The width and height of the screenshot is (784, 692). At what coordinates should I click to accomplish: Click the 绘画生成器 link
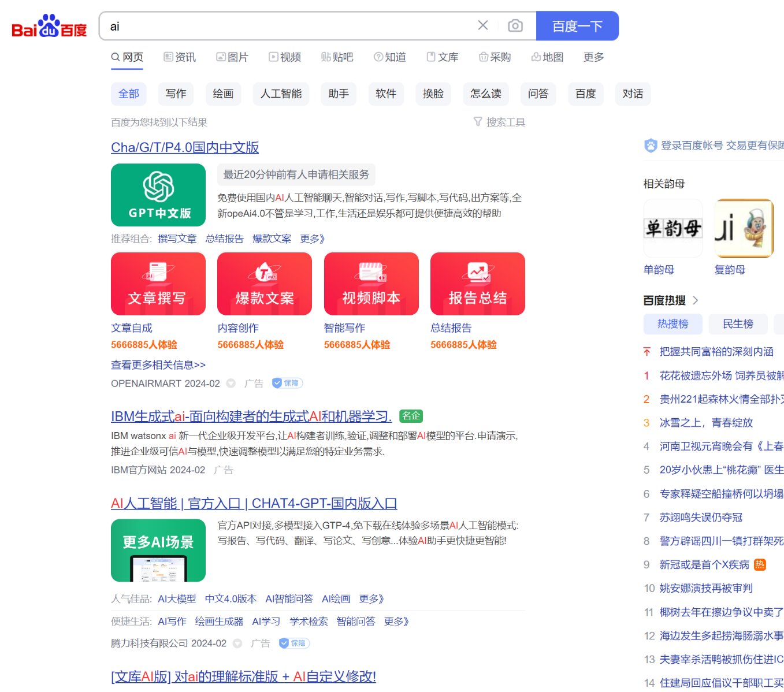tap(219, 622)
